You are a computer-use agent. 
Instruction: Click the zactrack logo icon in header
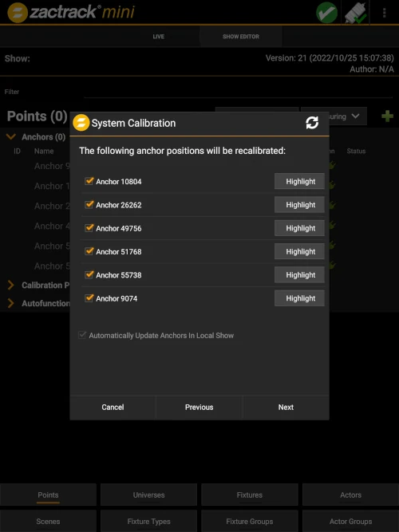coord(18,13)
